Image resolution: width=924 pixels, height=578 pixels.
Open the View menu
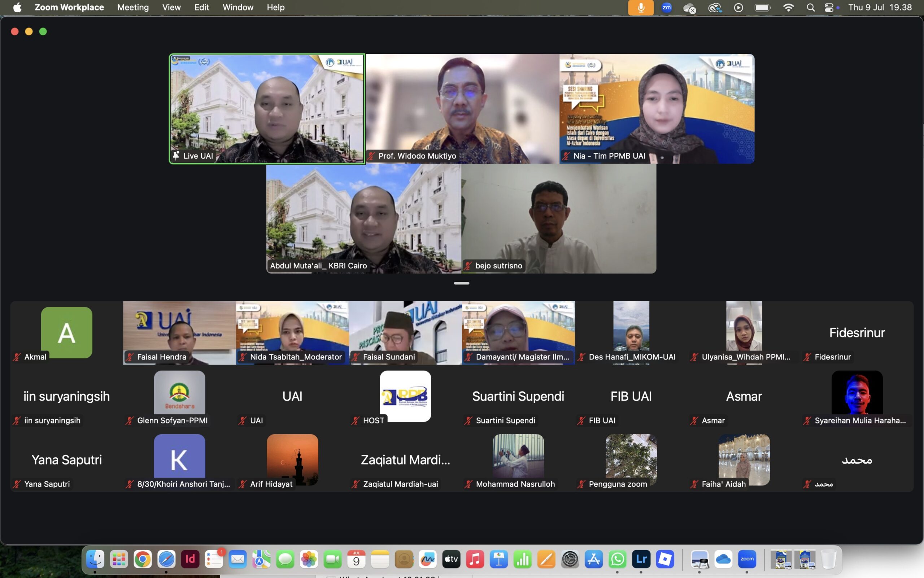171,7
